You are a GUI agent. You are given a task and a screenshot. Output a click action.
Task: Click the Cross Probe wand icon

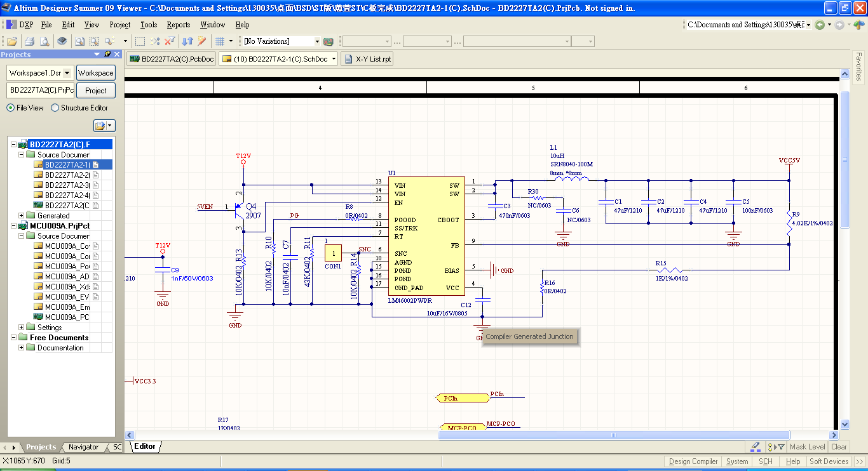pos(202,41)
